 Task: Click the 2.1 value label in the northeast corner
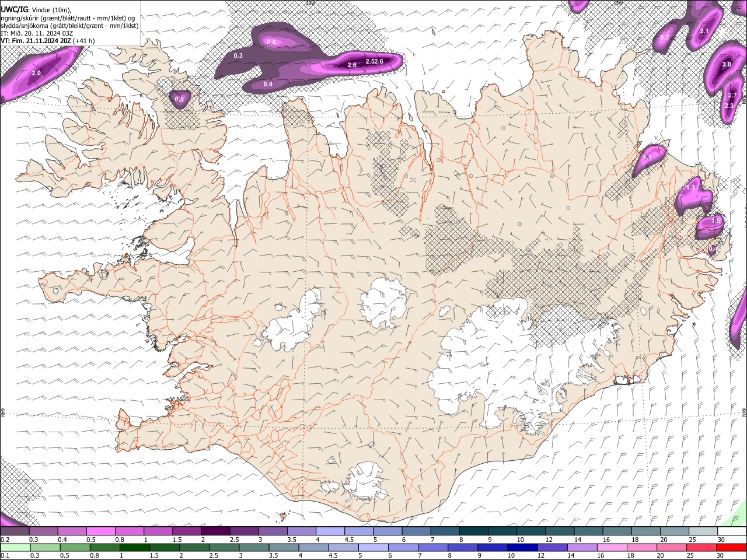click(x=704, y=31)
